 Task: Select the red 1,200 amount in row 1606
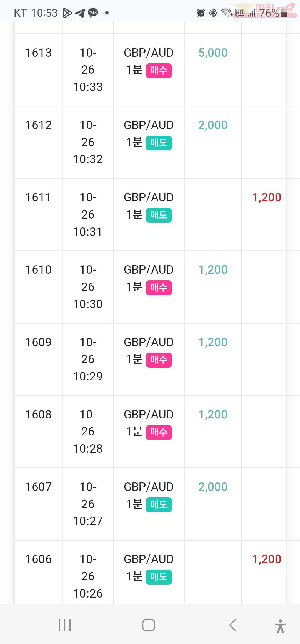click(x=267, y=559)
